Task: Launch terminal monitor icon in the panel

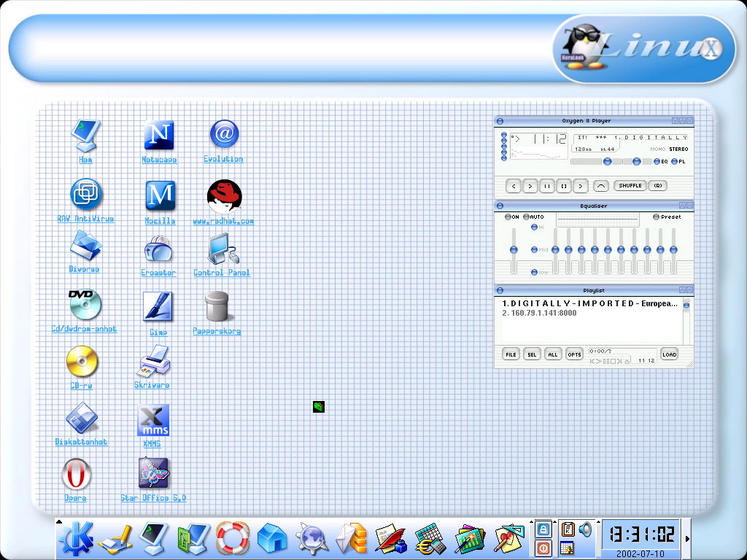Action: click(x=154, y=538)
